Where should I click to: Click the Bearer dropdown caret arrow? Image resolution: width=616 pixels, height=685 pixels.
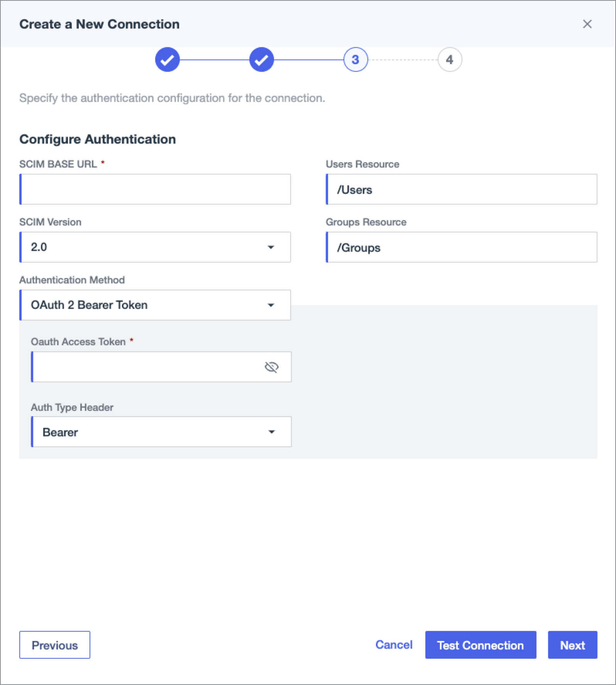click(272, 432)
